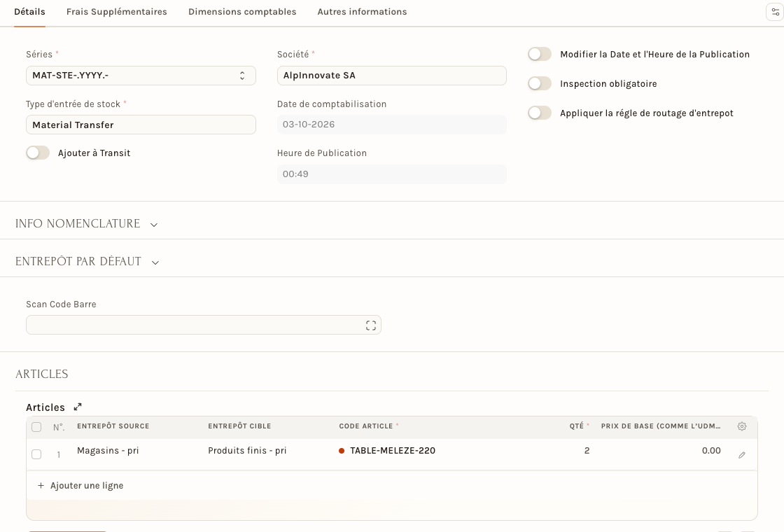
Task: Edit row 1 with the pencil icon
Action: pos(742,455)
